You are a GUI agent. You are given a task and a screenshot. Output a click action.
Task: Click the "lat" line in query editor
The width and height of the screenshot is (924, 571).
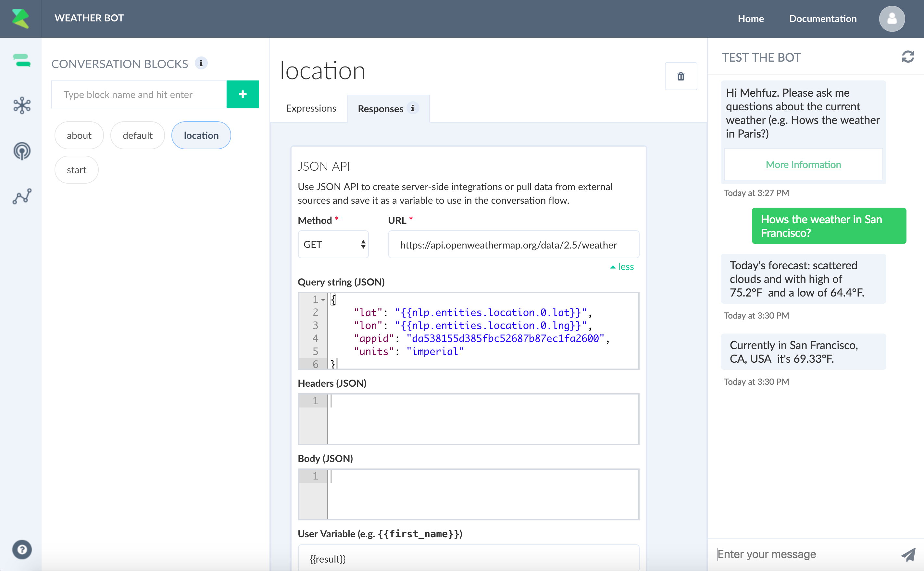(x=472, y=313)
